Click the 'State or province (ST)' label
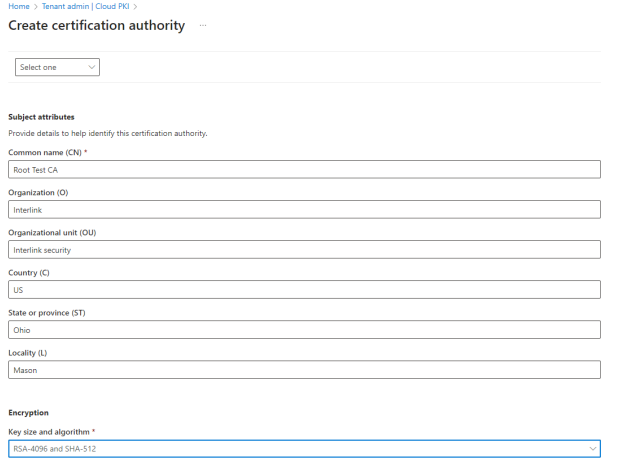The width and height of the screenshot is (625, 476). pyautogui.click(x=48, y=312)
